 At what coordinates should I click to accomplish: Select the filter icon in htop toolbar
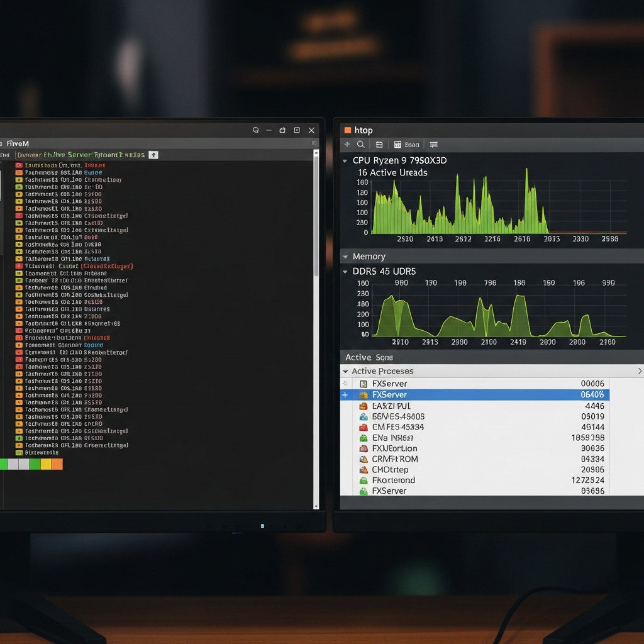point(379,144)
